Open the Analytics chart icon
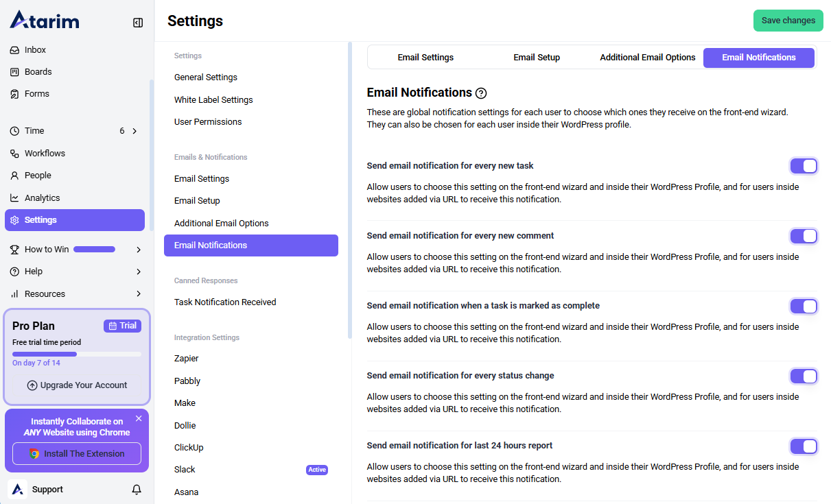831x504 pixels. pos(14,198)
